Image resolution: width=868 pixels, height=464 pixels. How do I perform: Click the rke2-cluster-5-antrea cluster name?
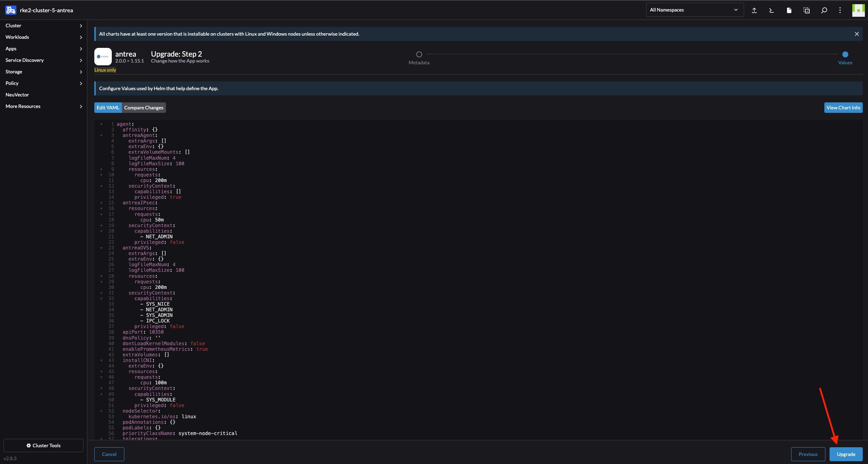[x=46, y=10]
